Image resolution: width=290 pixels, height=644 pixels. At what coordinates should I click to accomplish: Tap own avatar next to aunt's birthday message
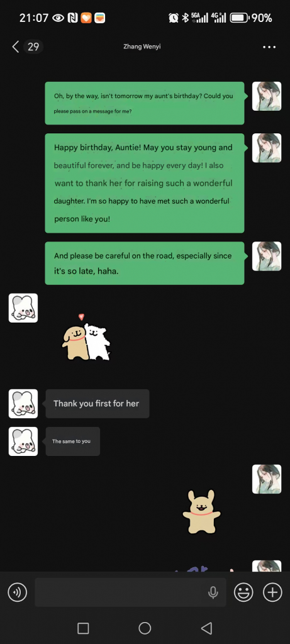pos(267,96)
